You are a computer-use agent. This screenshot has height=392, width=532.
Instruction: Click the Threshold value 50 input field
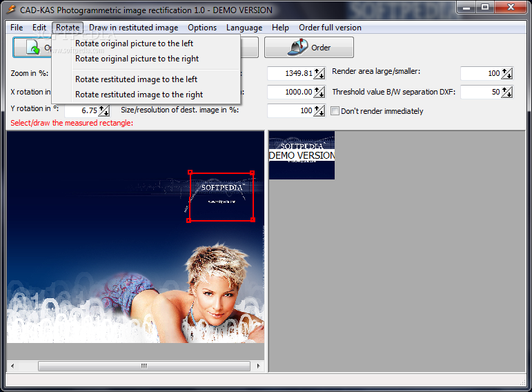point(481,92)
